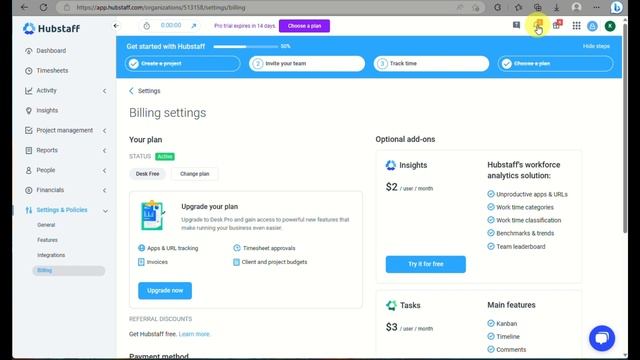Go back to Settings breadcrumb

pyautogui.click(x=145, y=91)
